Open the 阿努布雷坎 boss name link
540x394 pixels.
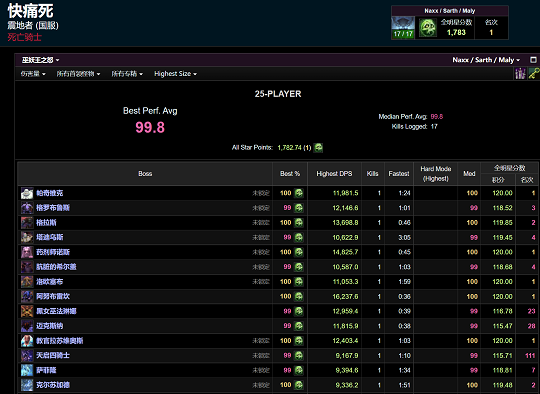tap(53, 297)
